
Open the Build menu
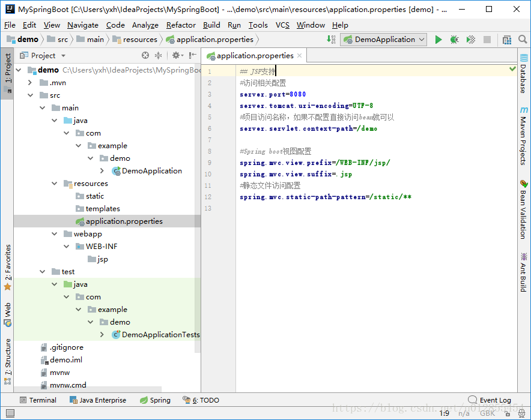pyautogui.click(x=211, y=25)
